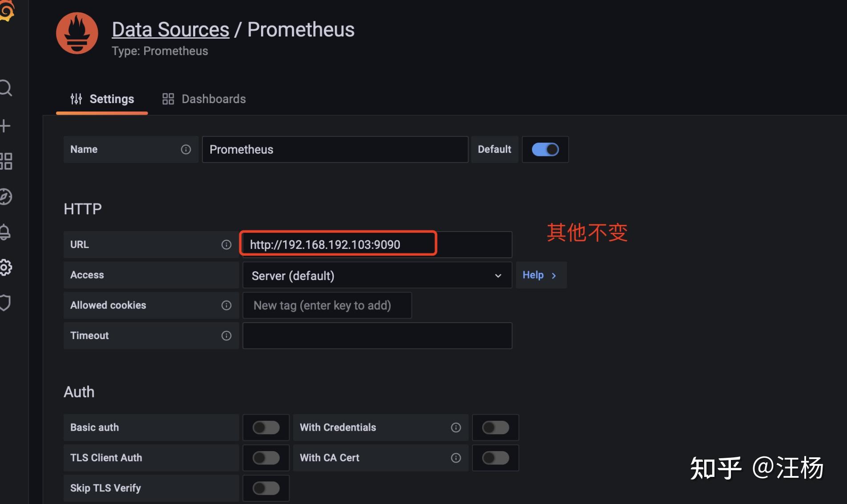Screen dimensions: 847x504
Task: Open the Alerting bell icon
Action: pos(5,232)
